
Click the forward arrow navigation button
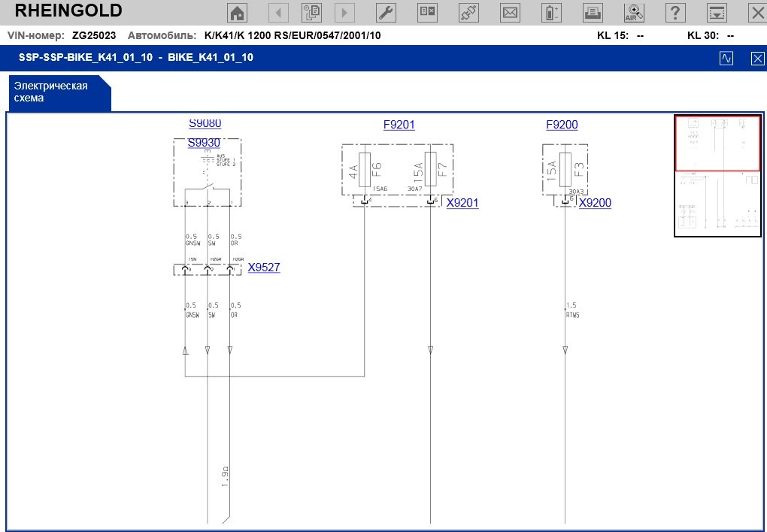pyautogui.click(x=344, y=13)
